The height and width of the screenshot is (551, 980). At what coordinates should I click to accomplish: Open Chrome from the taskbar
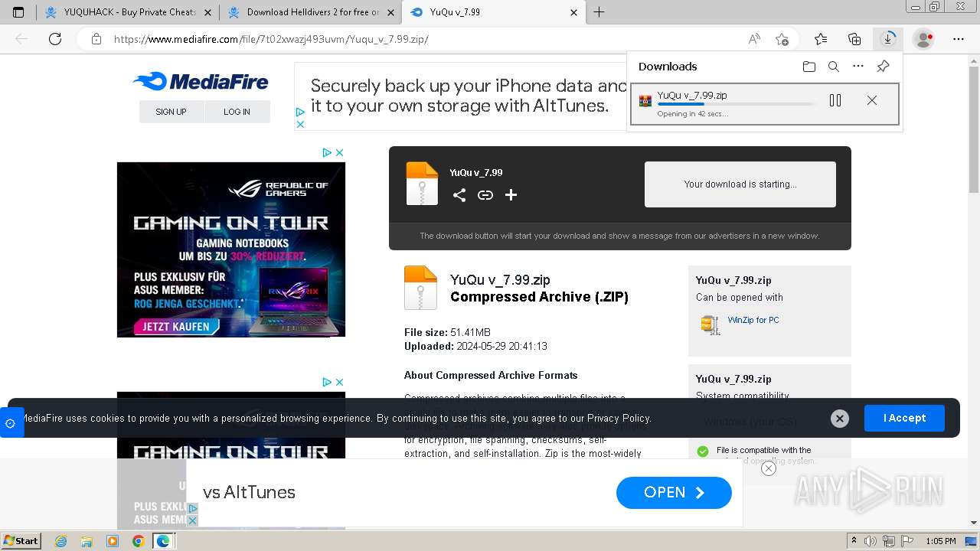pos(138,541)
